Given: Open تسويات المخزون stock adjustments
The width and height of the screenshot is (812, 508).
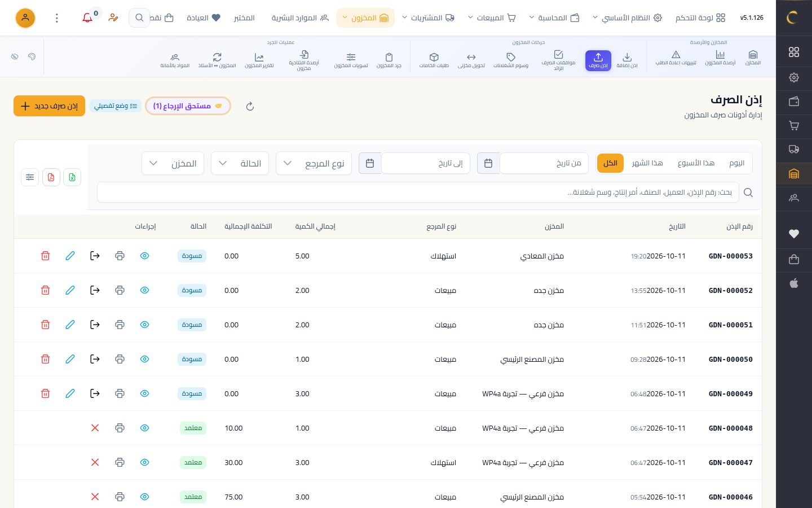Looking at the screenshot, I should 351,60.
